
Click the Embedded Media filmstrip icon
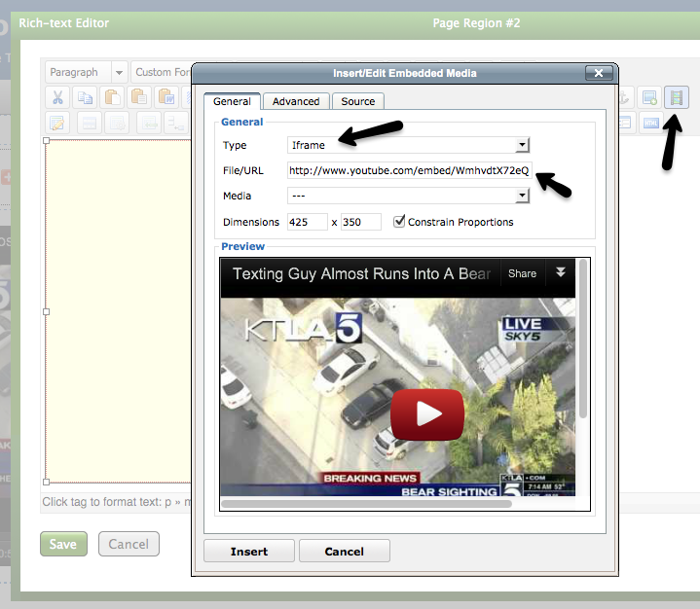(x=676, y=97)
